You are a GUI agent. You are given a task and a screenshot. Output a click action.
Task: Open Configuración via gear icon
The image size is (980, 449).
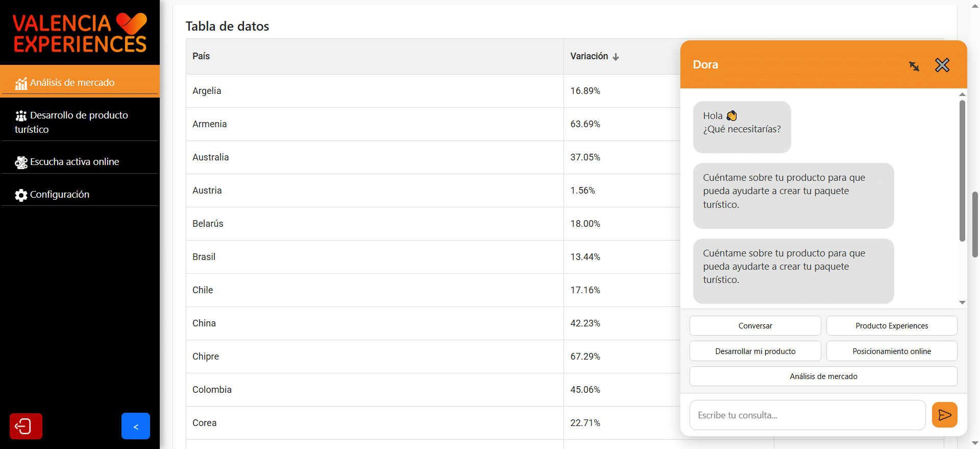[x=21, y=195]
